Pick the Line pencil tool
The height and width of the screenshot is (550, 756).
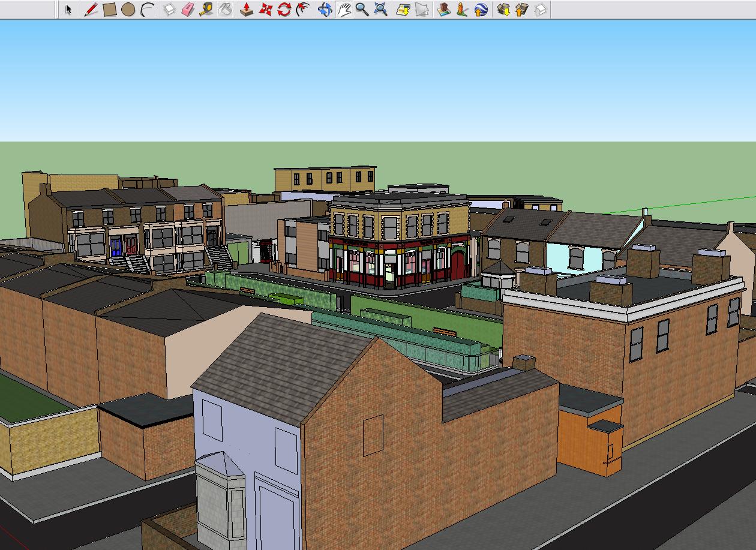[91, 10]
